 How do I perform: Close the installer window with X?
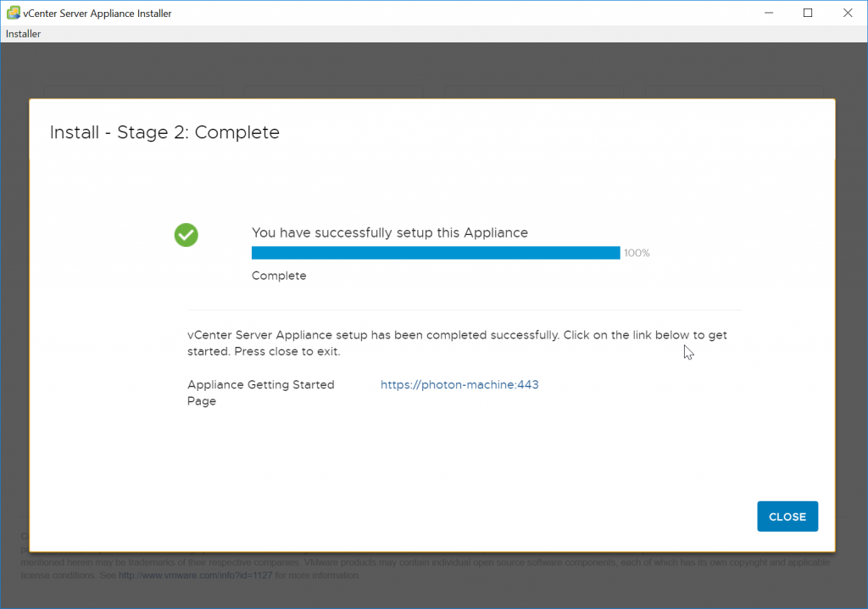848,13
